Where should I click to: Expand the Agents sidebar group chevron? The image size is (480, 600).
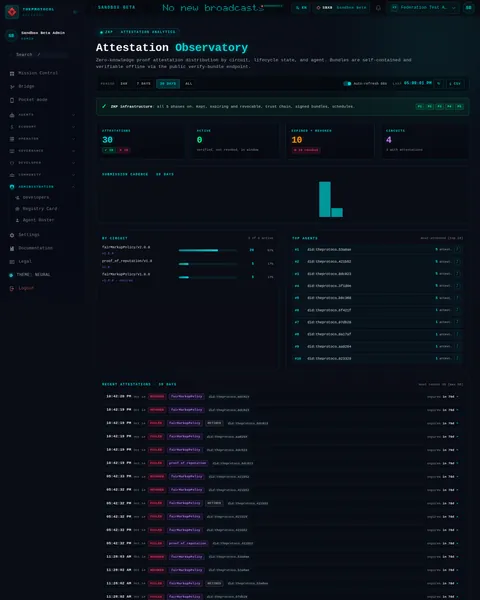[x=73, y=115]
